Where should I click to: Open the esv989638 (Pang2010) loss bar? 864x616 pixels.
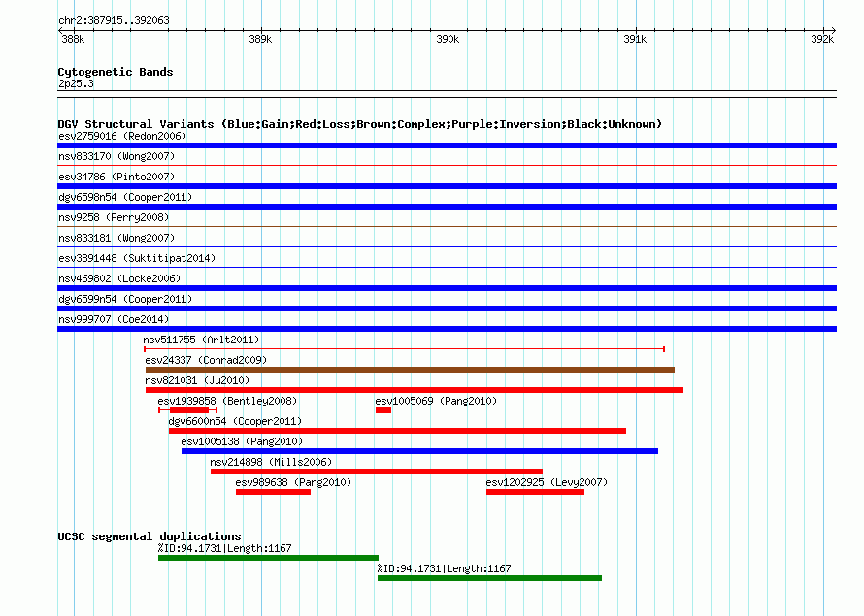(274, 492)
